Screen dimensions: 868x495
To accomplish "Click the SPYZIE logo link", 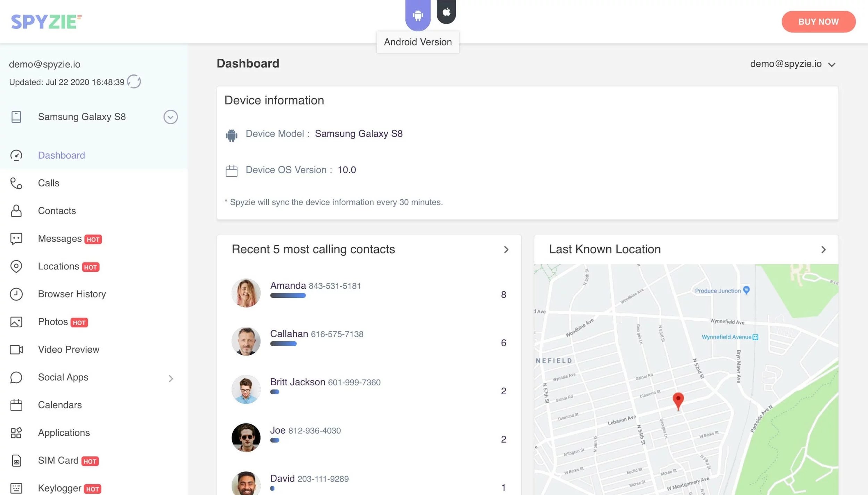I will (x=46, y=22).
